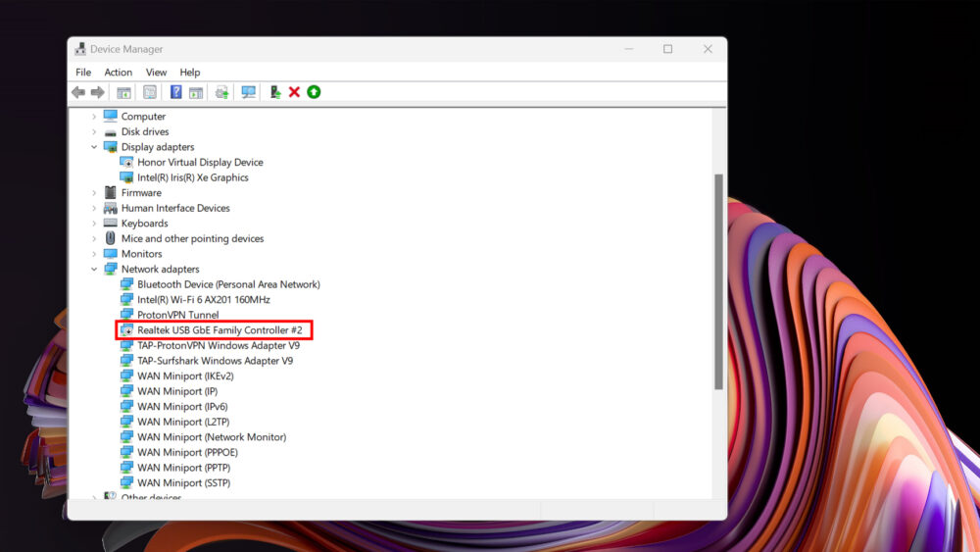
Task: Open the blue question mark Help icon
Action: click(x=175, y=92)
